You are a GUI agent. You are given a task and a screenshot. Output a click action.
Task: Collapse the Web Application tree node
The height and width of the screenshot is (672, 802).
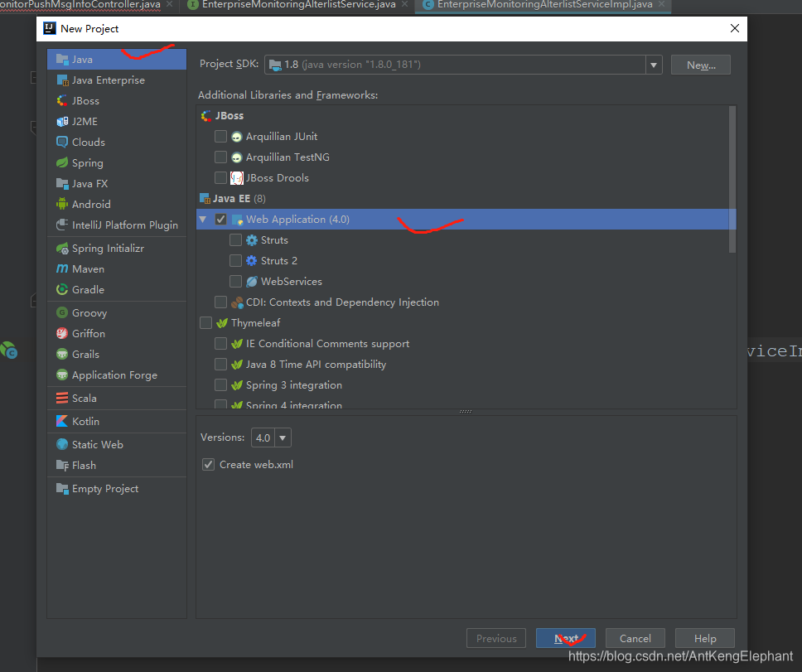[x=203, y=220]
